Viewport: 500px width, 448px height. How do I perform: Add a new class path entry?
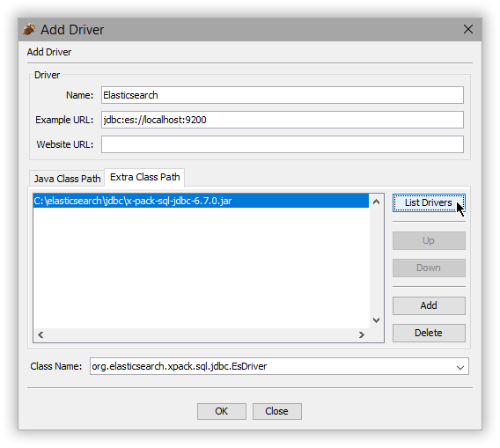click(x=429, y=305)
